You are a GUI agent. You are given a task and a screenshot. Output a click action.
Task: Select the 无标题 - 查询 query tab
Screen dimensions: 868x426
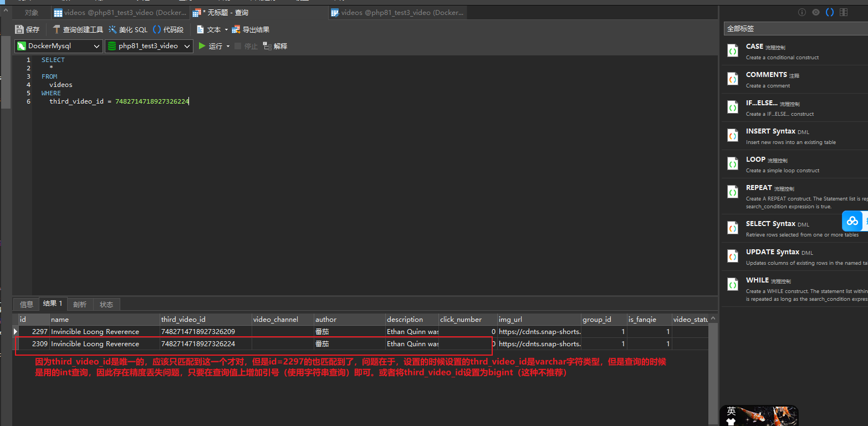pyautogui.click(x=259, y=12)
